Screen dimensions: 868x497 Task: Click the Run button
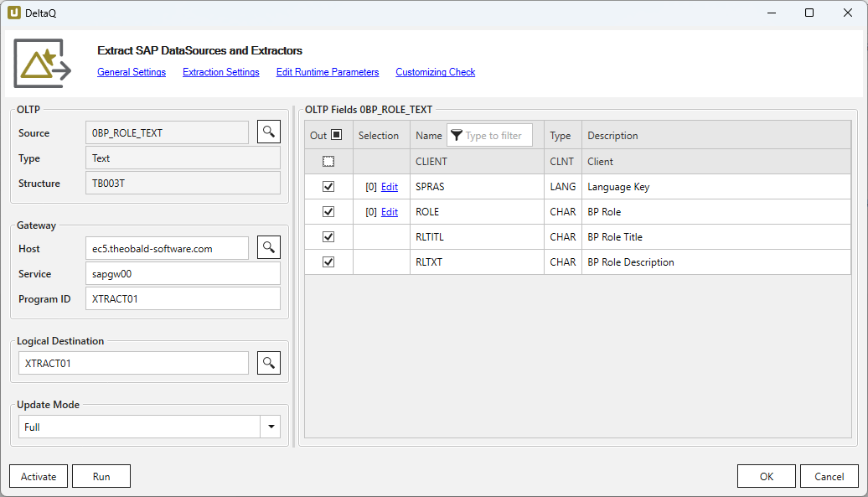[x=101, y=476]
